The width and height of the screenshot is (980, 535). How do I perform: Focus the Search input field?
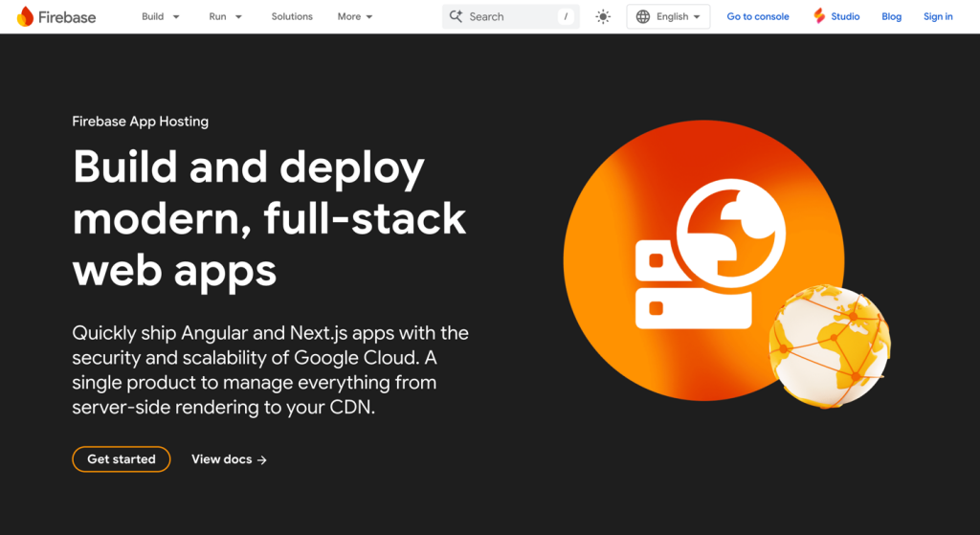(x=511, y=17)
